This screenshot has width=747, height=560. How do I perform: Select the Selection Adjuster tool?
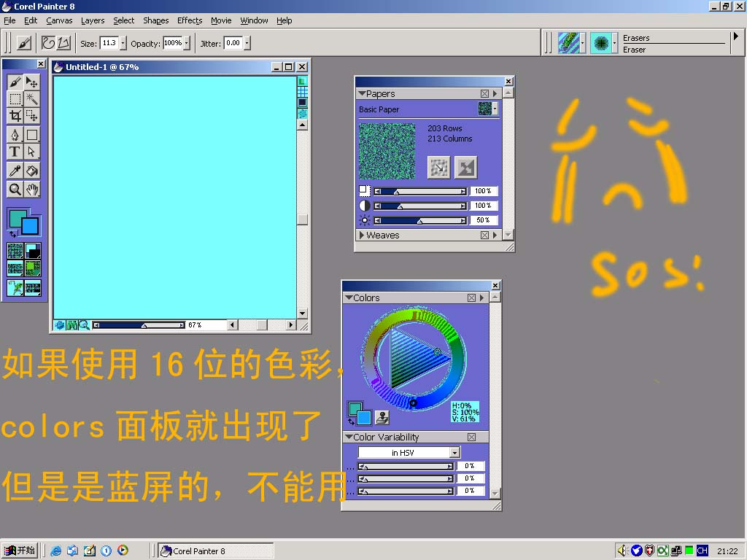[x=32, y=116]
